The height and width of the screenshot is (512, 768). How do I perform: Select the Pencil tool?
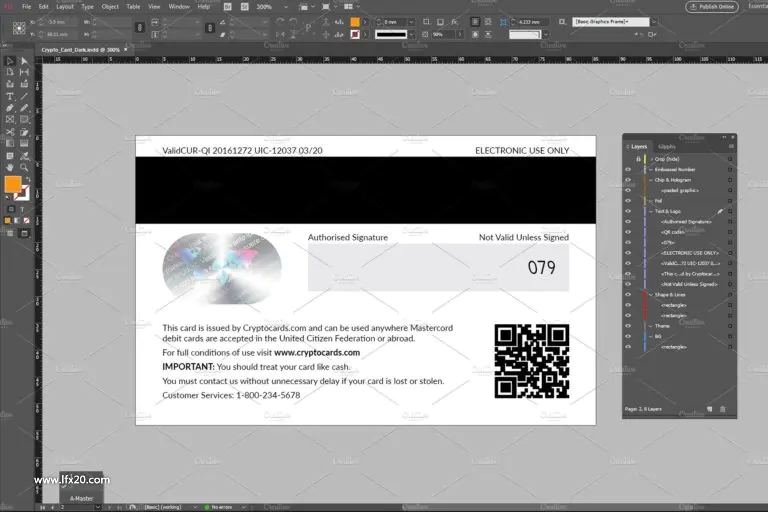24,108
